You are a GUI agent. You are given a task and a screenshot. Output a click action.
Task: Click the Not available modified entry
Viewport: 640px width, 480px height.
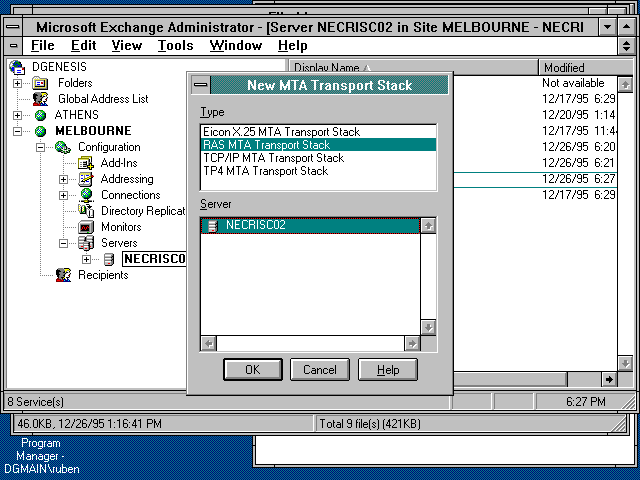tap(573, 83)
